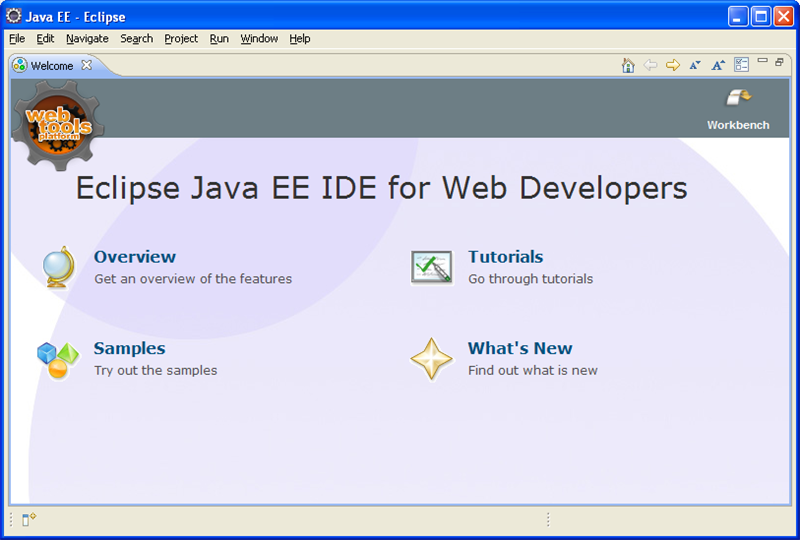The image size is (800, 540).
Task: Open the Search menu
Action: click(136, 39)
